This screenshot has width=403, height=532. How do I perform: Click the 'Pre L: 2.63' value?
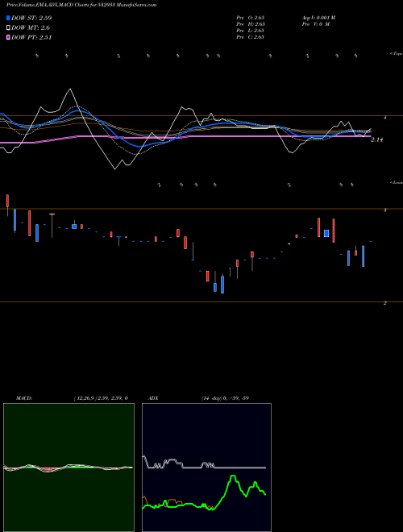click(x=251, y=31)
